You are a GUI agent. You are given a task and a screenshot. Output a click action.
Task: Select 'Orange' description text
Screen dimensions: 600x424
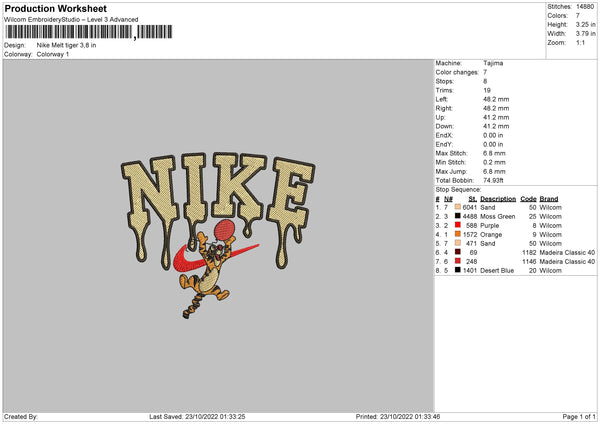tap(491, 235)
